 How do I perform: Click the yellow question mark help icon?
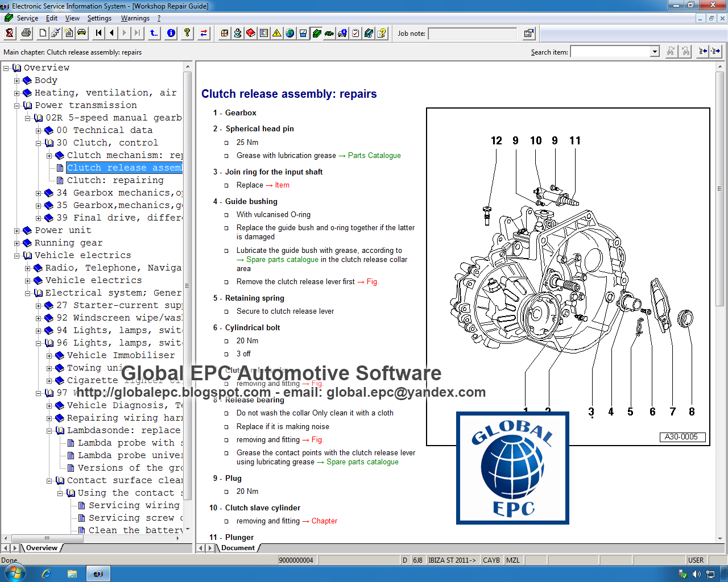(187, 33)
